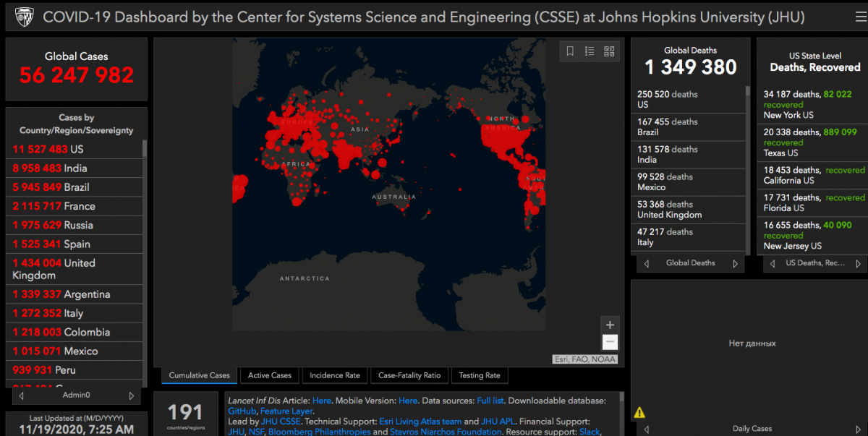This screenshot has width=868, height=436.
Task: Select Mexico with 1 015 071 cases
Action: (75, 351)
